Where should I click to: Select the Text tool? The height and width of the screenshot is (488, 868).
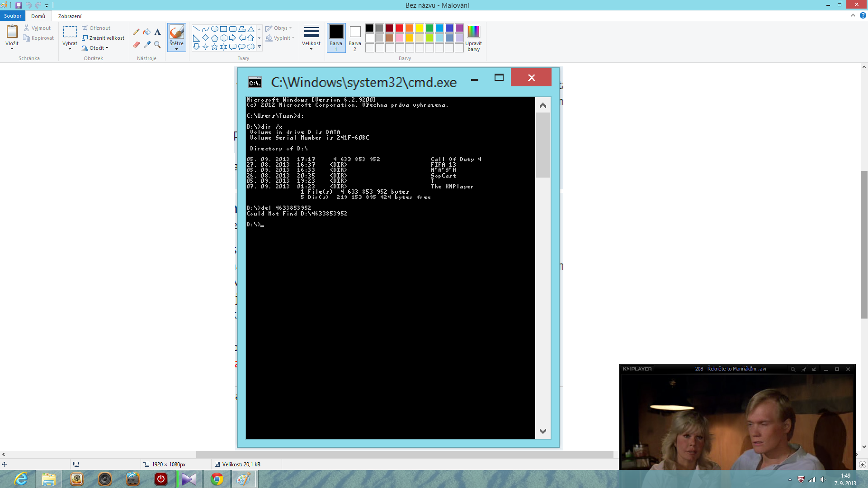(157, 32)
